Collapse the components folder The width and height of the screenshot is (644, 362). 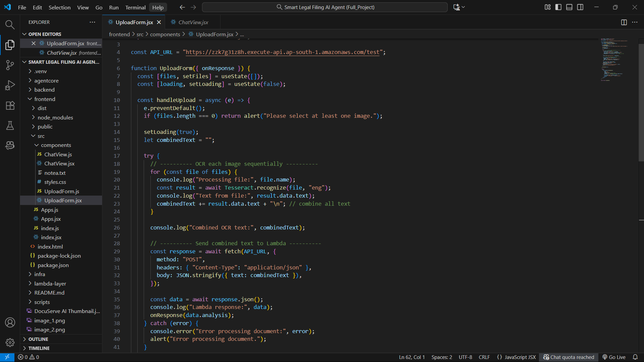[x=56, y=145]
